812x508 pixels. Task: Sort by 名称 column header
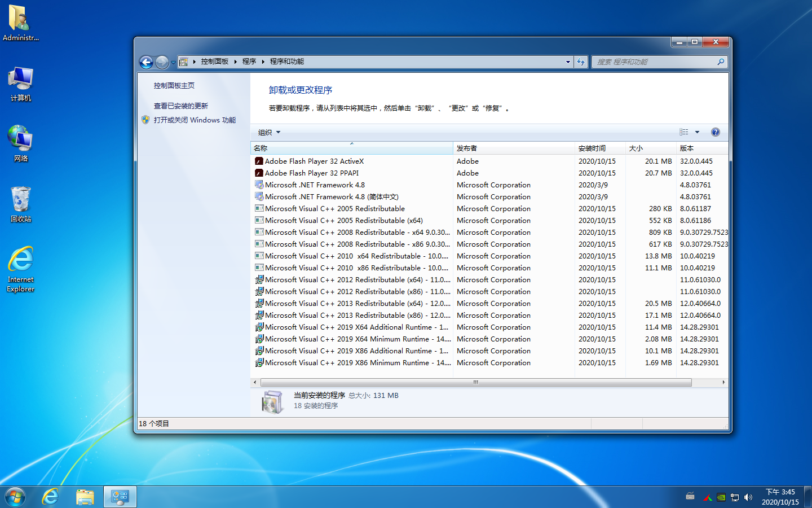pos(351,148)
